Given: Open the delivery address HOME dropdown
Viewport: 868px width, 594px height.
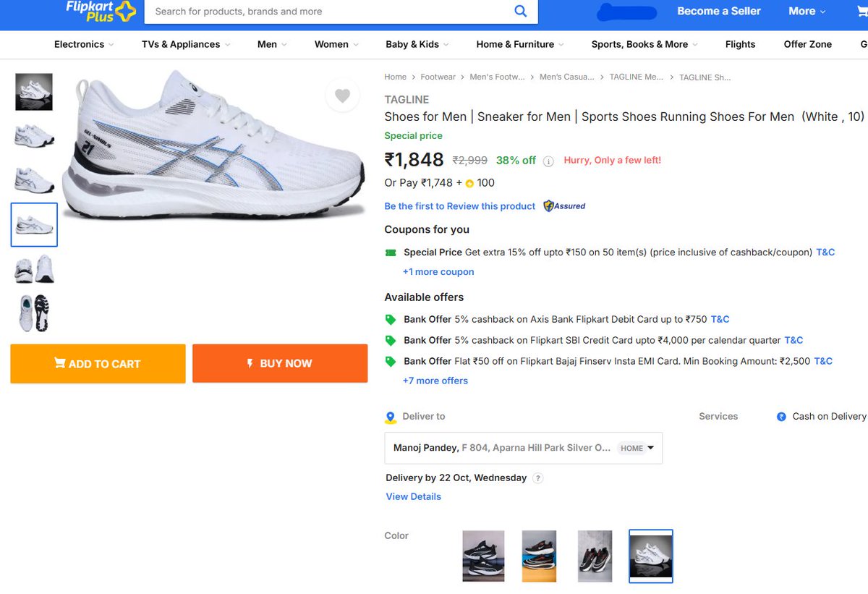Looking at the screenshot, I should (637, 448).
